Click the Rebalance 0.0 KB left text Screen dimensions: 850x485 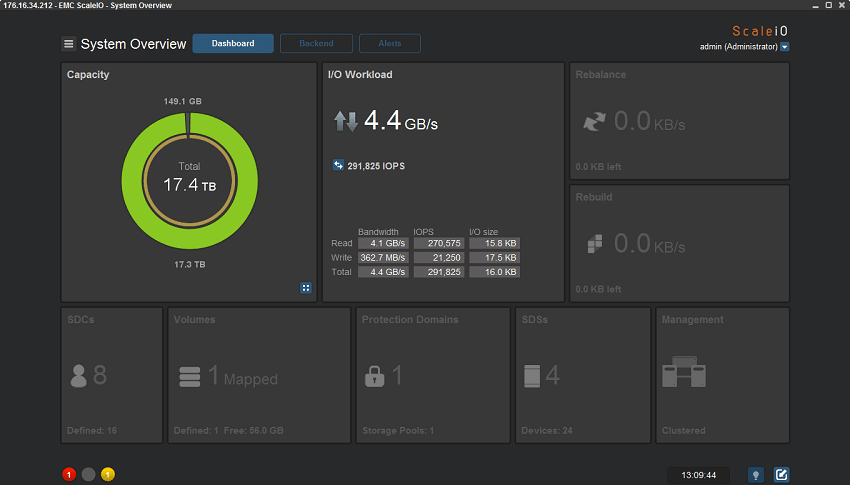[598, 167]
